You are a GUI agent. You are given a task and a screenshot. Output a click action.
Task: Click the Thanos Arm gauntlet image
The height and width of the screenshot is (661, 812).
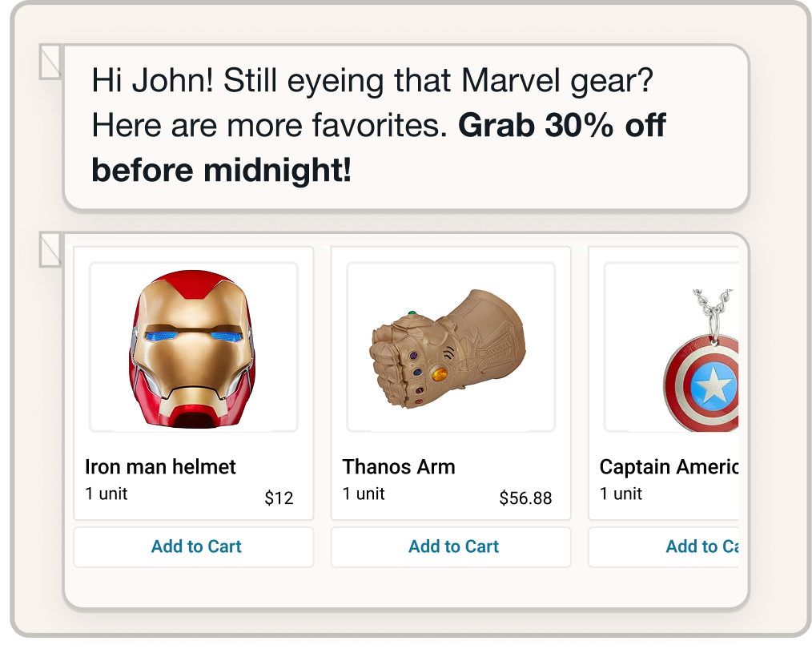(x=451, y=347)
